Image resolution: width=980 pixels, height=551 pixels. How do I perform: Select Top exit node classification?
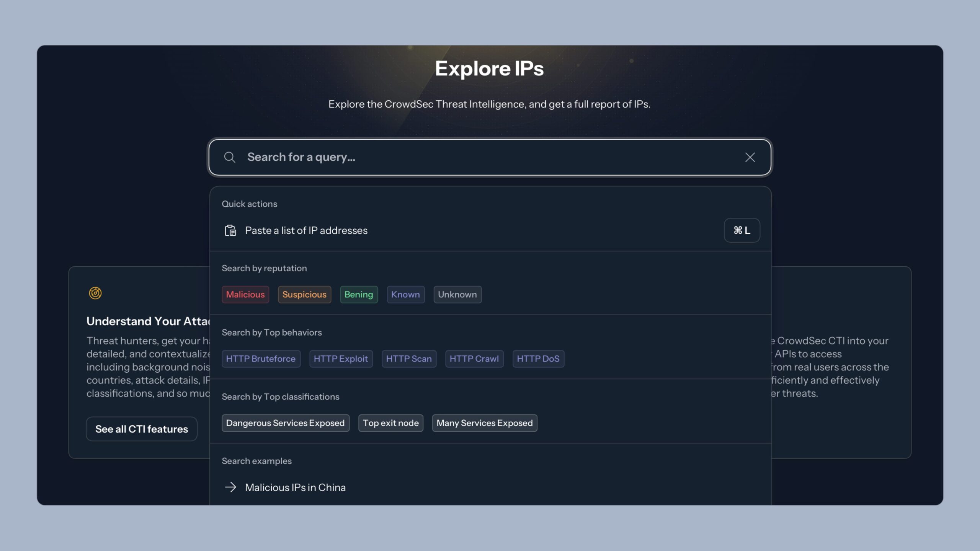(391, 423)
